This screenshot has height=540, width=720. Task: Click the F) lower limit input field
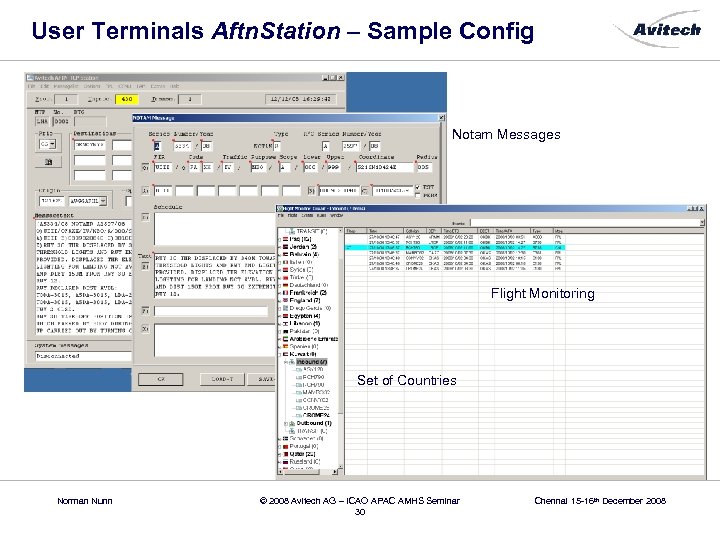tap(211, 311)
